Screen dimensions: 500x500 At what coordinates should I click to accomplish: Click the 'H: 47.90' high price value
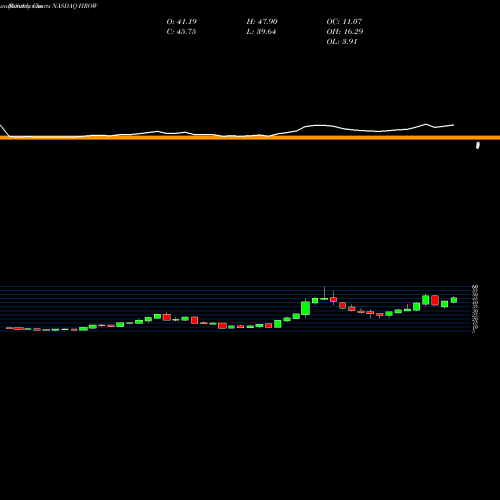tap(262, 22)
